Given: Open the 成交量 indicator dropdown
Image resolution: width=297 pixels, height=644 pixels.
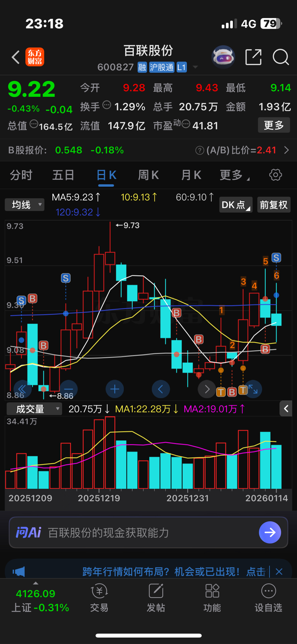Looking at the screenshot, I should 34,409.
